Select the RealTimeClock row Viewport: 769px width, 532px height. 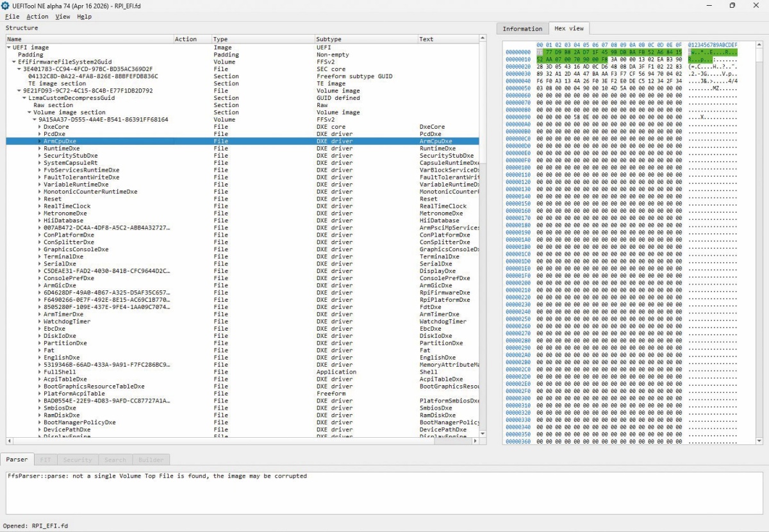(x=242, y=206)
